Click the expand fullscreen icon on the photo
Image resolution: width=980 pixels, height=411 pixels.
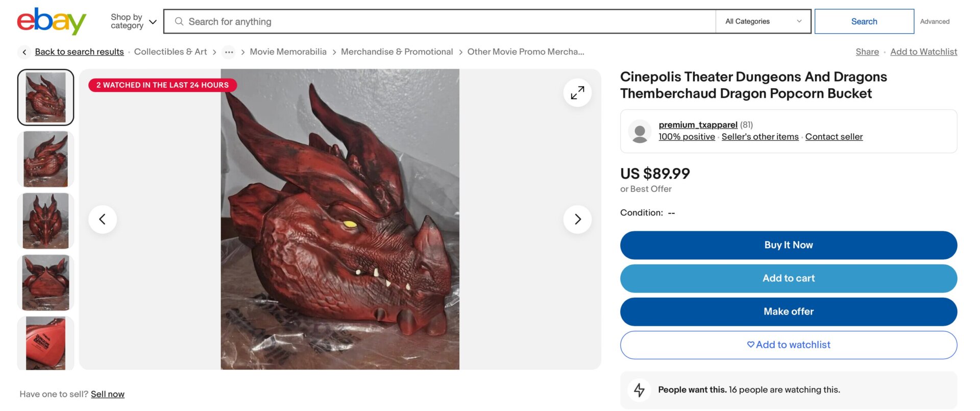(577, 92)
